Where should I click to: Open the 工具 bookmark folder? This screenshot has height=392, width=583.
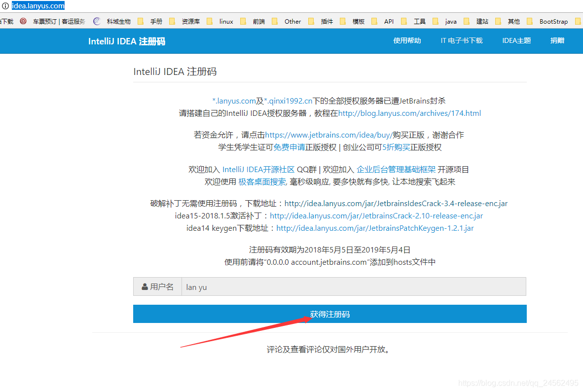(x=413, y=22)
